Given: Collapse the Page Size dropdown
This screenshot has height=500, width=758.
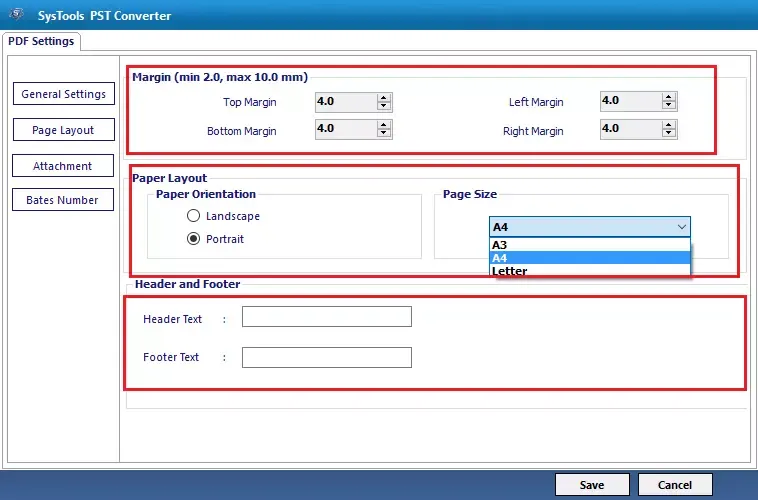Looking at the screenshot, I should tap(682, 227).
